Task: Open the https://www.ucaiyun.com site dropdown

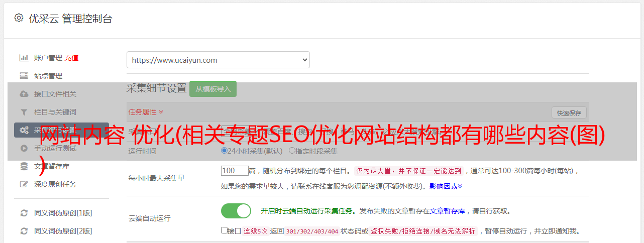Action: coord(218,60)
